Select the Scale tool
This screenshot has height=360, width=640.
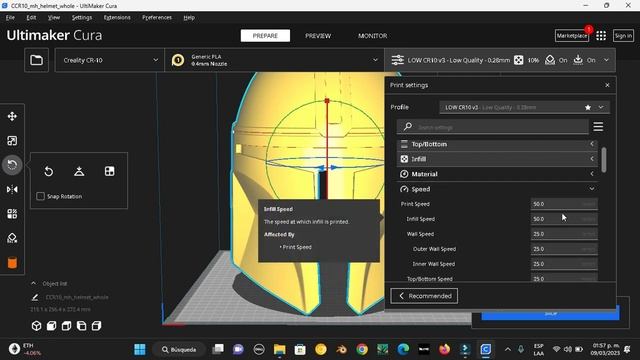pos(12,141)
